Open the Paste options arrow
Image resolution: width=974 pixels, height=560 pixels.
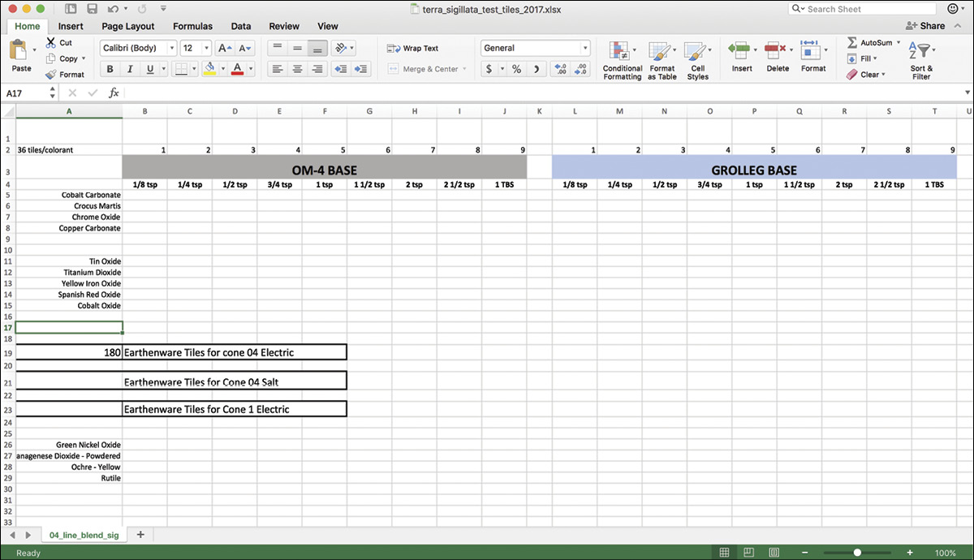pyautogui.click(x=34, y=50)
